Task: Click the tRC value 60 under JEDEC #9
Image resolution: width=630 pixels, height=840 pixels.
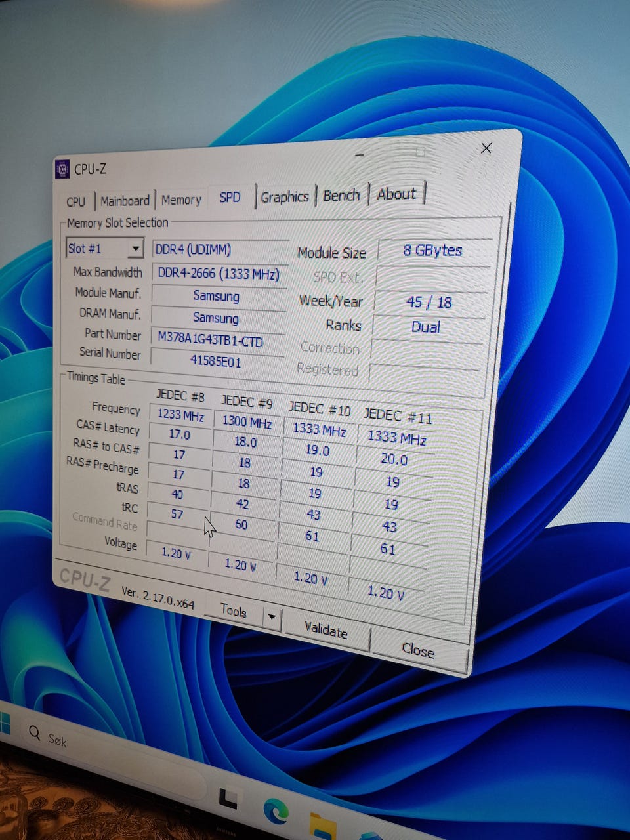Action: coord(241,525)
